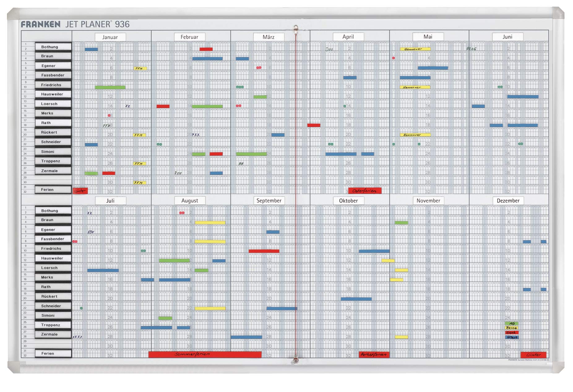The width and height of the screenshot is (573, 392).
Task: Click the April month header
Action: (348, 37)
